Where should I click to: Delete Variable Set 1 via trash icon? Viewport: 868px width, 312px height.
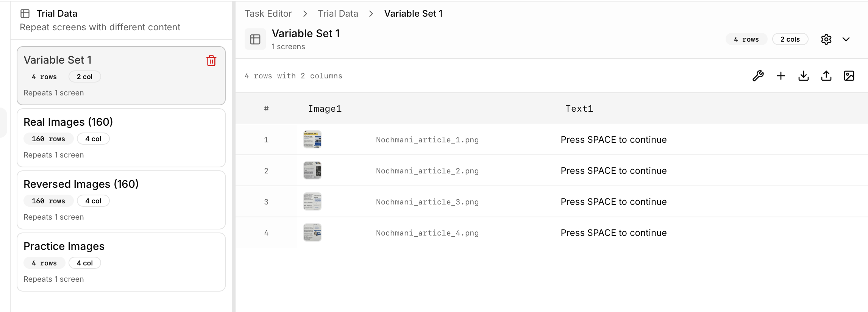(211, 61)
